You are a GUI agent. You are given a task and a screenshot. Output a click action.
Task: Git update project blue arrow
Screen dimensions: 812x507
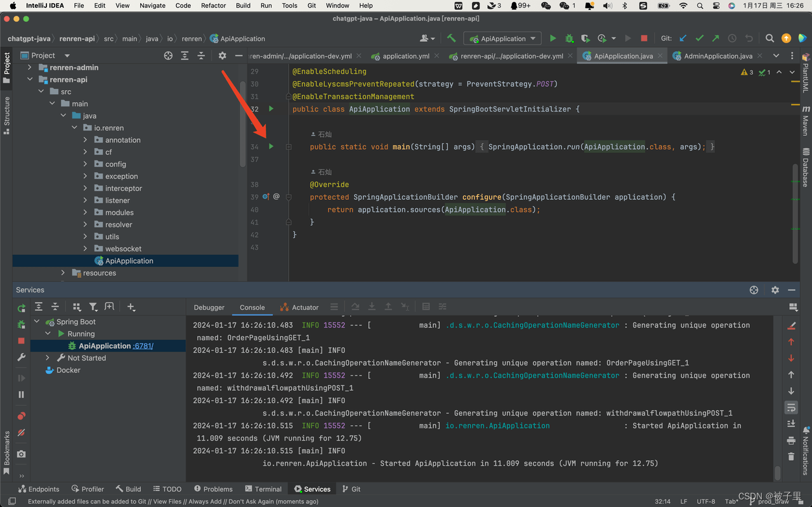click(683, 39)
